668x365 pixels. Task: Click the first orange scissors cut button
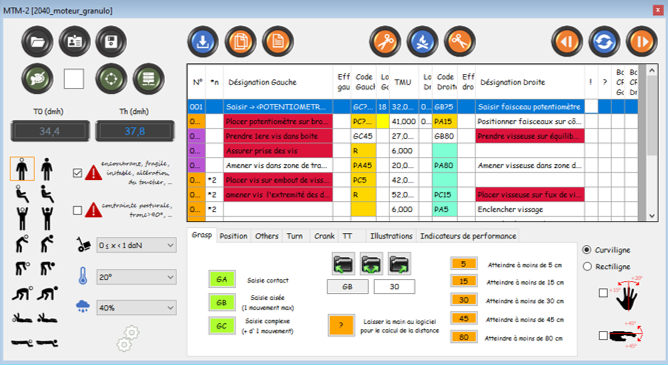(385, 42)
